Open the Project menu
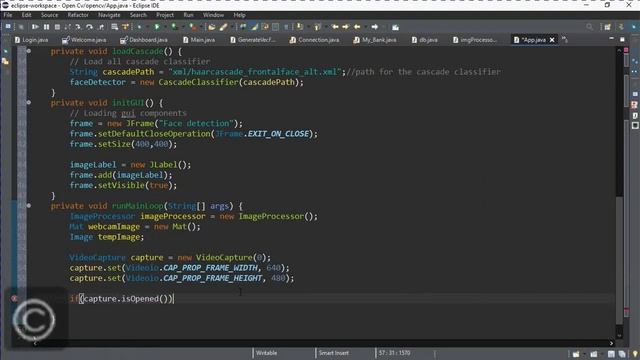 (165, 15)
